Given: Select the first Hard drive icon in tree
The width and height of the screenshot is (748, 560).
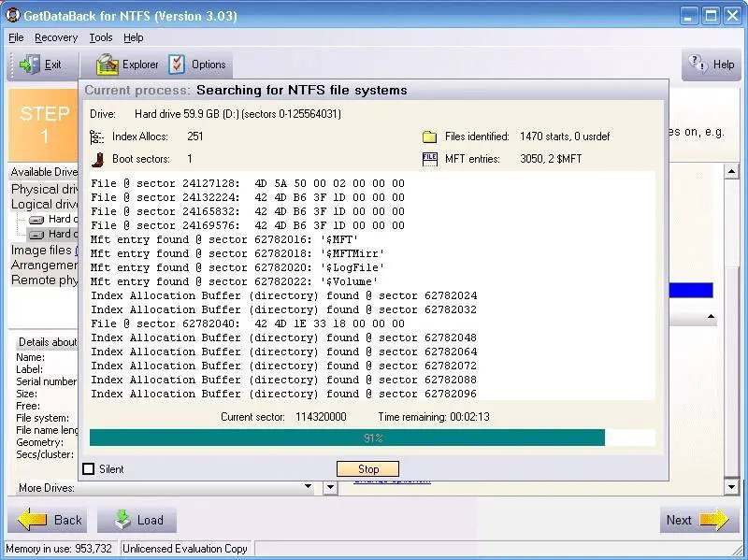Looking at the screenshot, I should tap(36, 220).
